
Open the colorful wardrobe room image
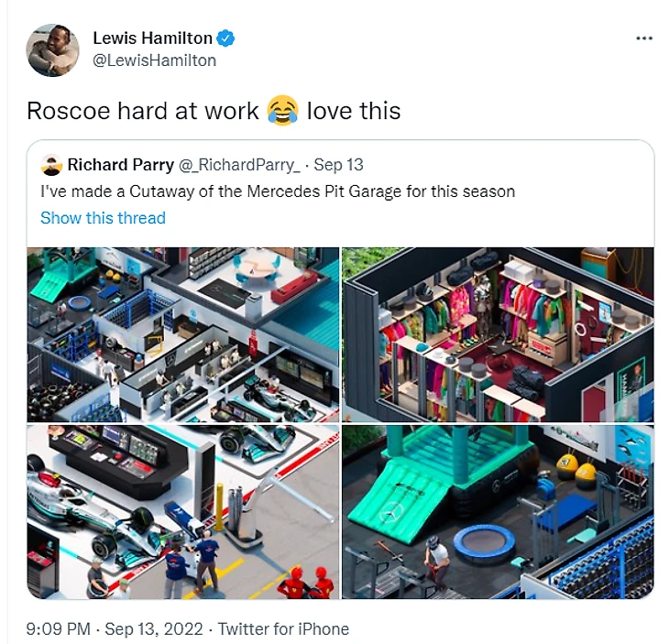coord(498,334)
